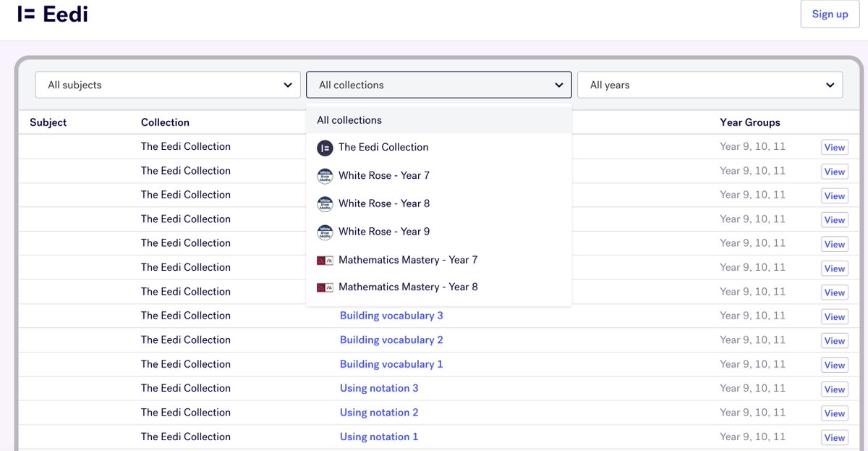Open the Using notation 2 link
This screenshot has width=868, height=451.
coord(379,413)
